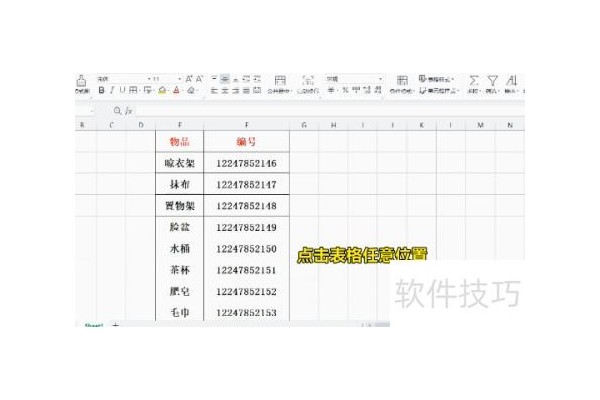Select column M header
Screen dimensions: 600x400
pyautogui.click(x=481, y=125)
